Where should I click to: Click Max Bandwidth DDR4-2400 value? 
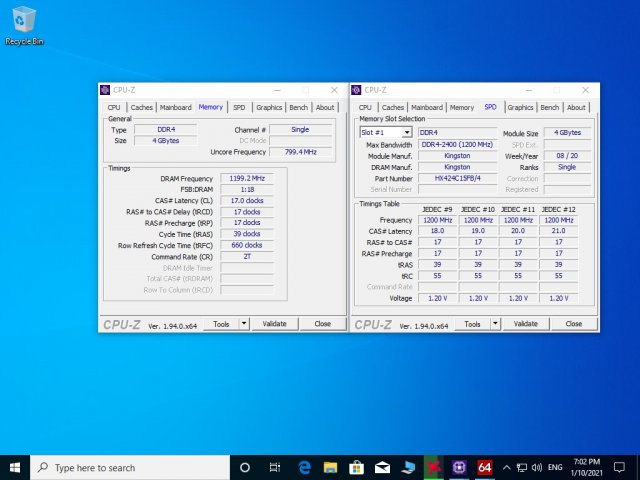coord(458,144)
